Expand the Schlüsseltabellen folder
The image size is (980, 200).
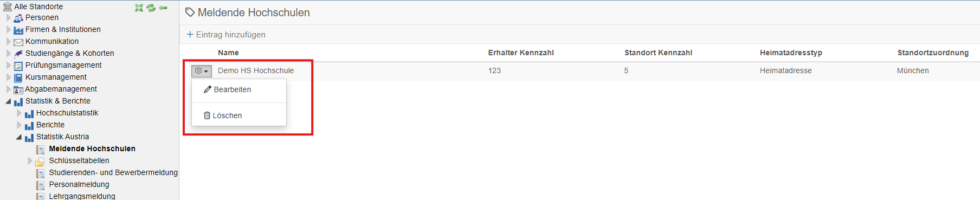[30, 160]
